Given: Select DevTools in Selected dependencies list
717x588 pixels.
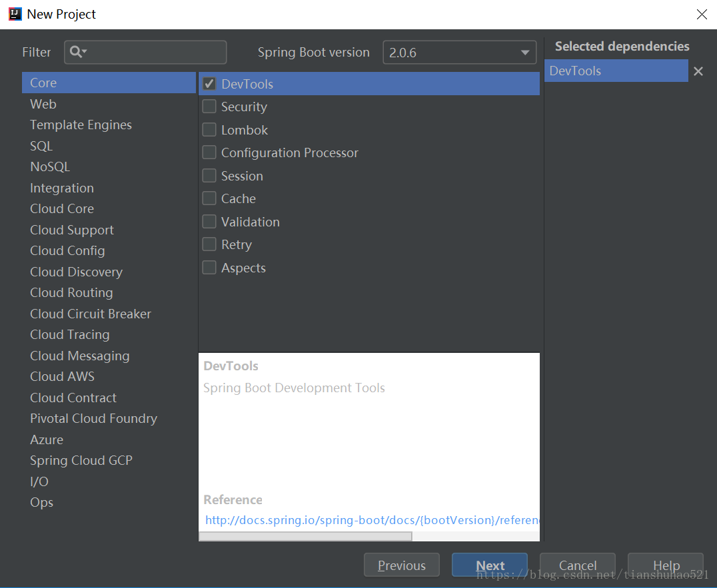Looking at the screenshot, I should point(616,71).
